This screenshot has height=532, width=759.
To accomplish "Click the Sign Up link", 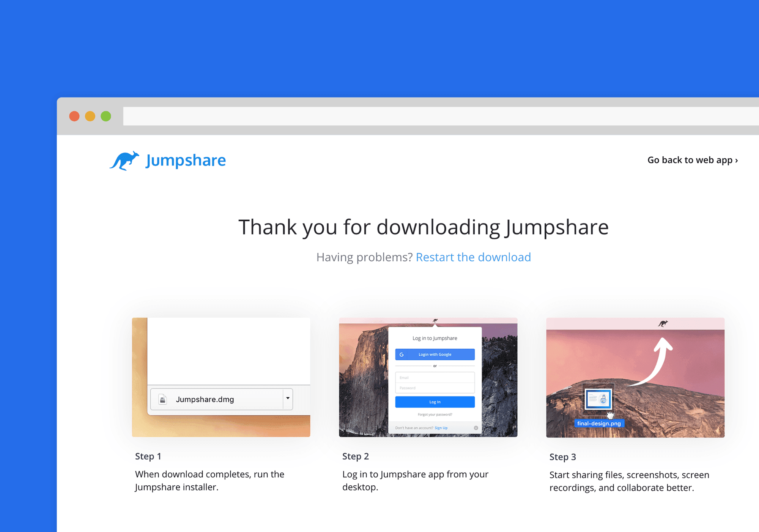I will tap(441, 428).
